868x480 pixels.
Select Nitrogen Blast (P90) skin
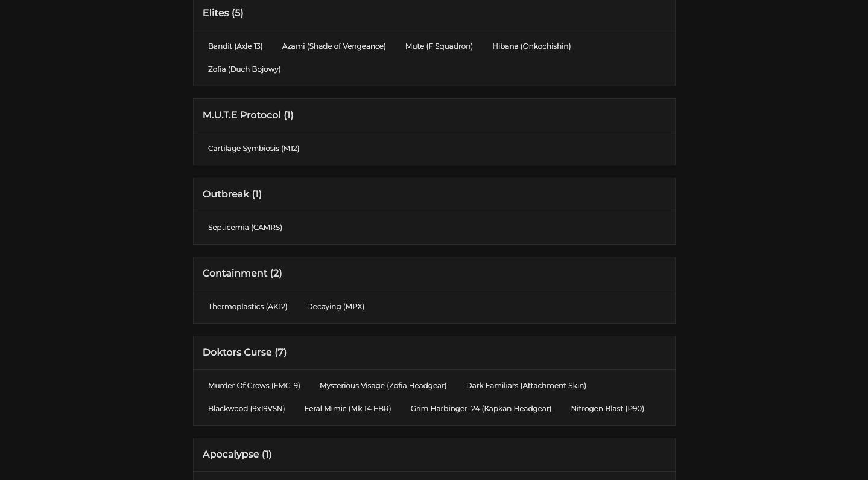[607, 409]
